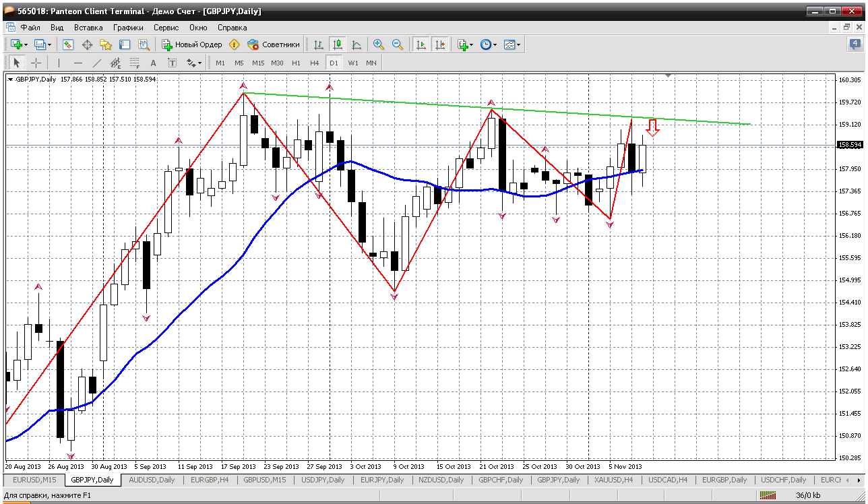Switch timeframe to W1
The height and width of the screenshot is (504, 868).
click(353, 63)
